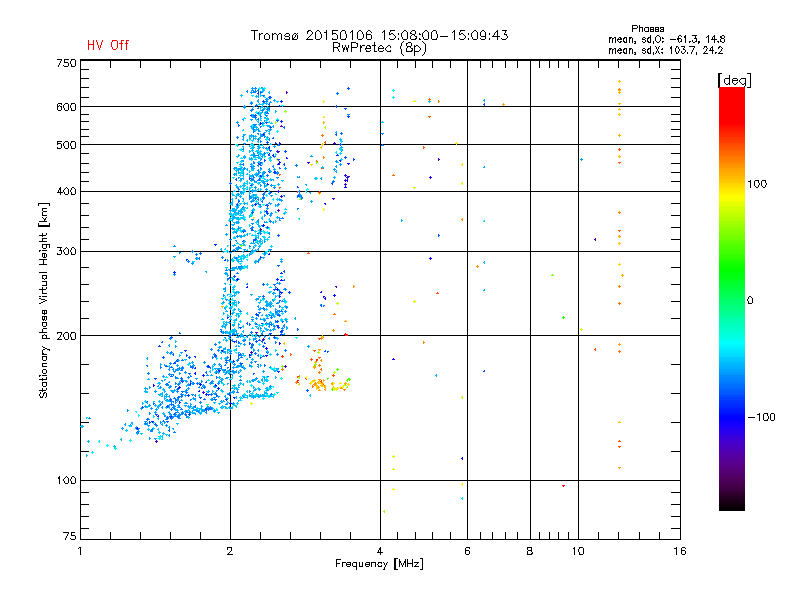The width and height of the screenshot is (800, 600).
Task: Select the 'mean, sd,X: 103.7, 24.2' line
Action: coord(665,50)
